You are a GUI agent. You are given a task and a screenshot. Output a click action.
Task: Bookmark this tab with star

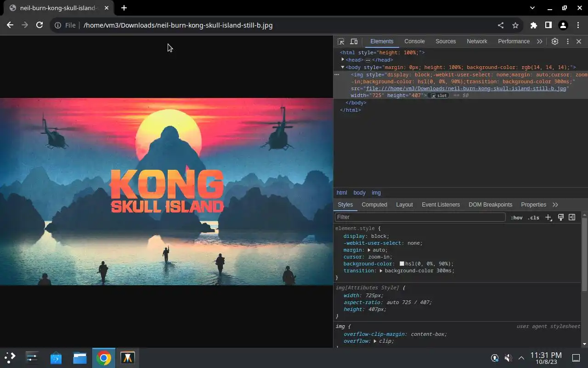pyautogui.click(x=515, y=25)
